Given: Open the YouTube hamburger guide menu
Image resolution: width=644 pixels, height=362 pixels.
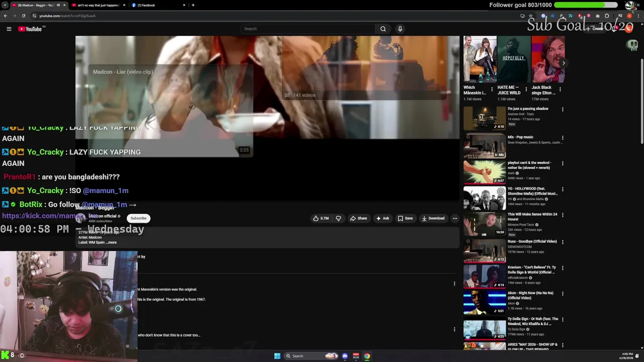Looking at the screenshot, I should click(x=9, y=29).
